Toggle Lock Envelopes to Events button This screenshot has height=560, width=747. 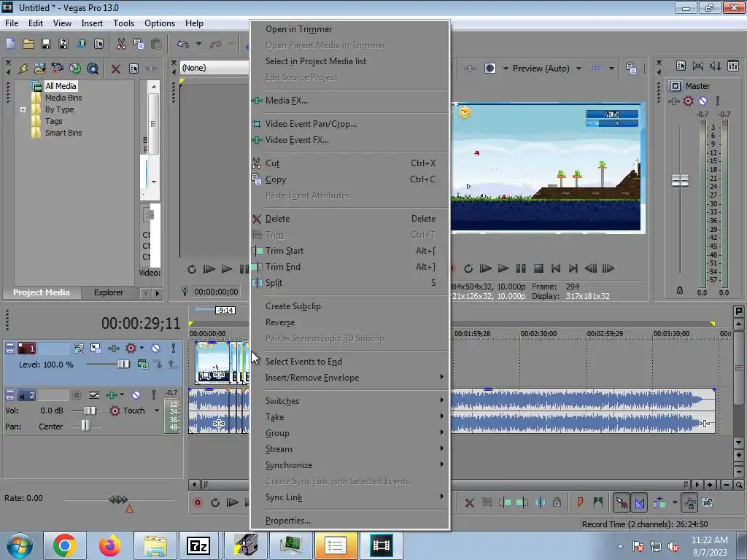pos(690,502)
